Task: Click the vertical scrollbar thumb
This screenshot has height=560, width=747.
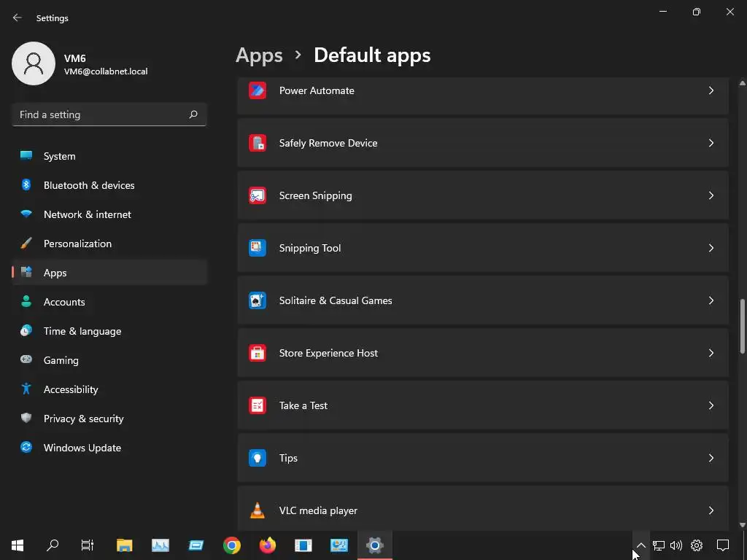Action: [x=743, y=326]
